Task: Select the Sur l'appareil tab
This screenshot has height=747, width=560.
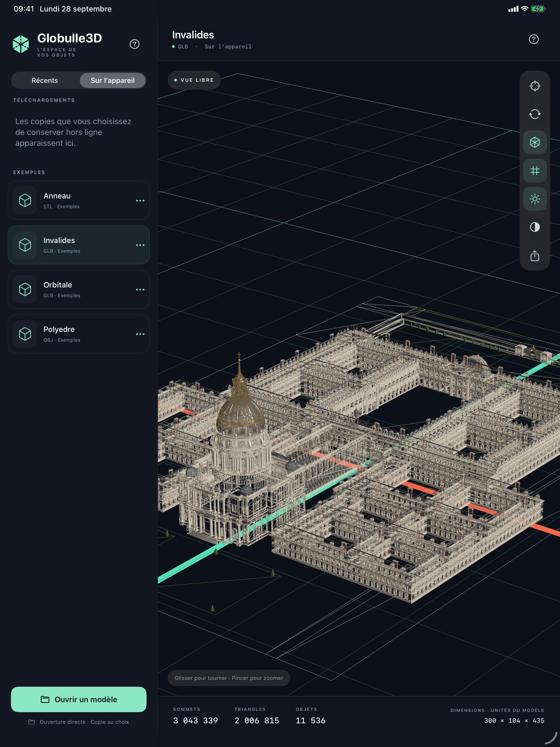Action: tap(112, 80)
